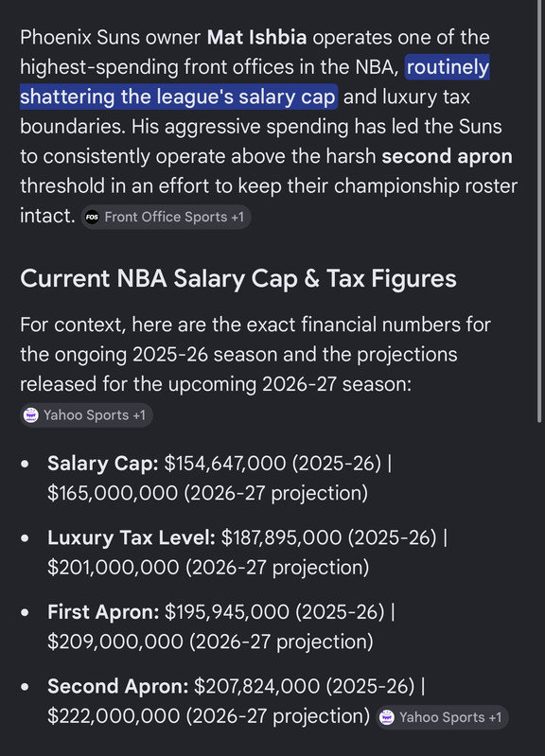Click the bold "Salary Cap:" bullet label
The image size is (545, 756).
103,464
